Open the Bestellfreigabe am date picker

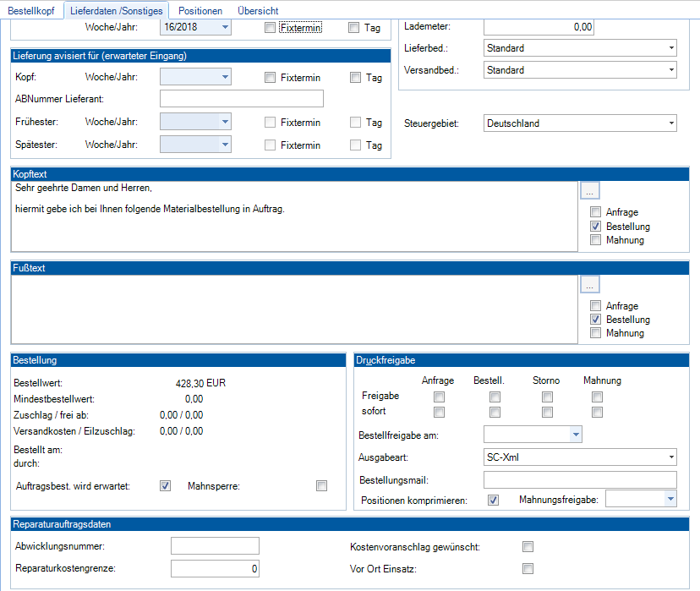click(576, 435)
